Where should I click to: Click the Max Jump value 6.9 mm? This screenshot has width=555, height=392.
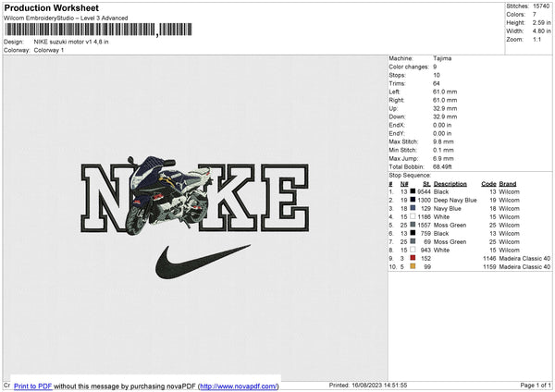point(443,158)
